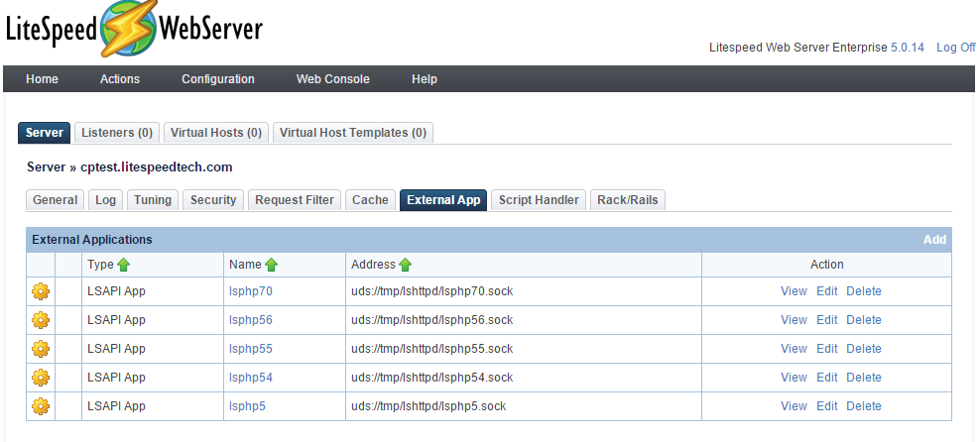The image size is (980, 442).
Task: Edit the lsphp5 external app
Action: (827, 406)
